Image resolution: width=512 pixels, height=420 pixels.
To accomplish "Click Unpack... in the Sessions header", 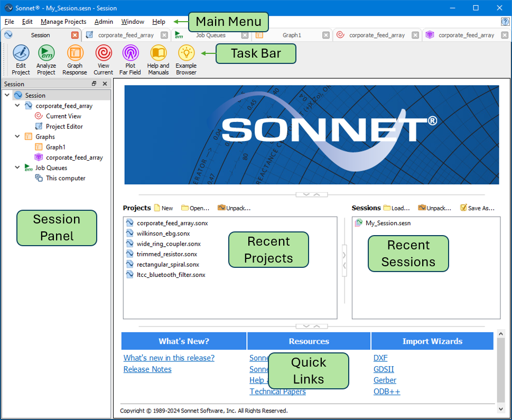I will click(x=435, y=208).
